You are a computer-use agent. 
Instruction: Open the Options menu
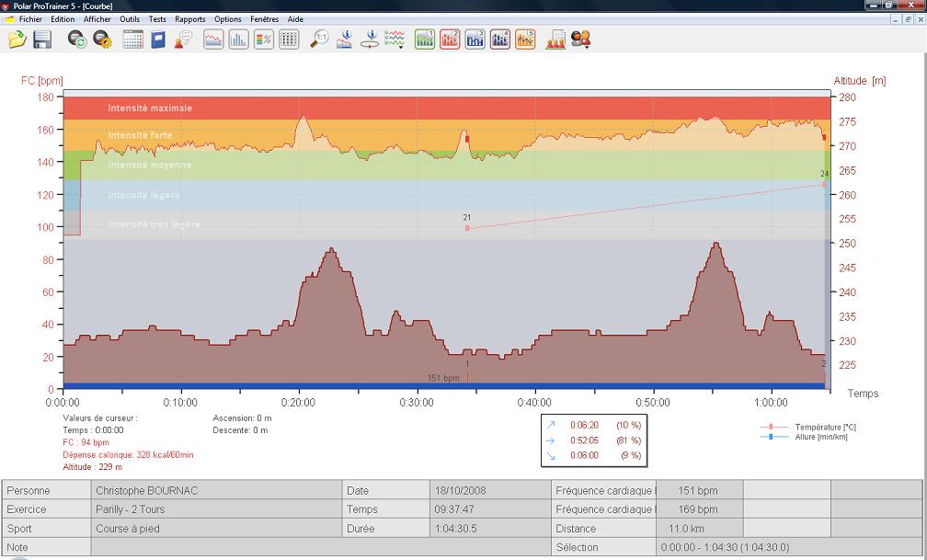(228, 19)
